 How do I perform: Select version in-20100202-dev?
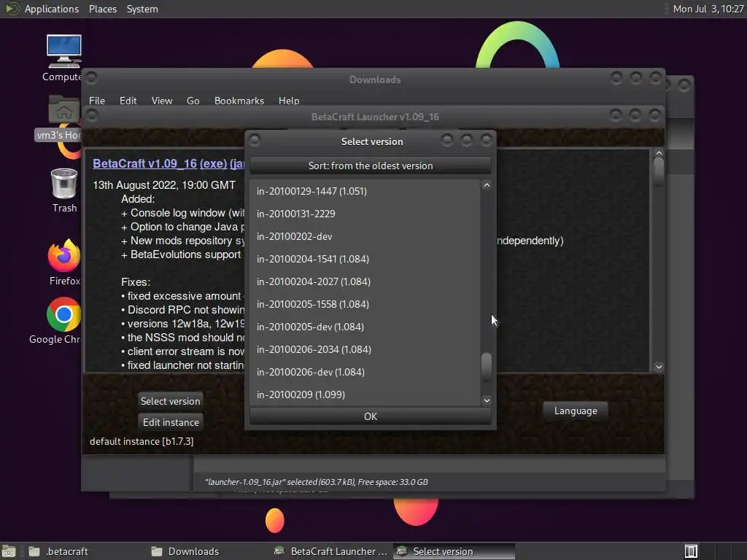click(x=365, y=236)
